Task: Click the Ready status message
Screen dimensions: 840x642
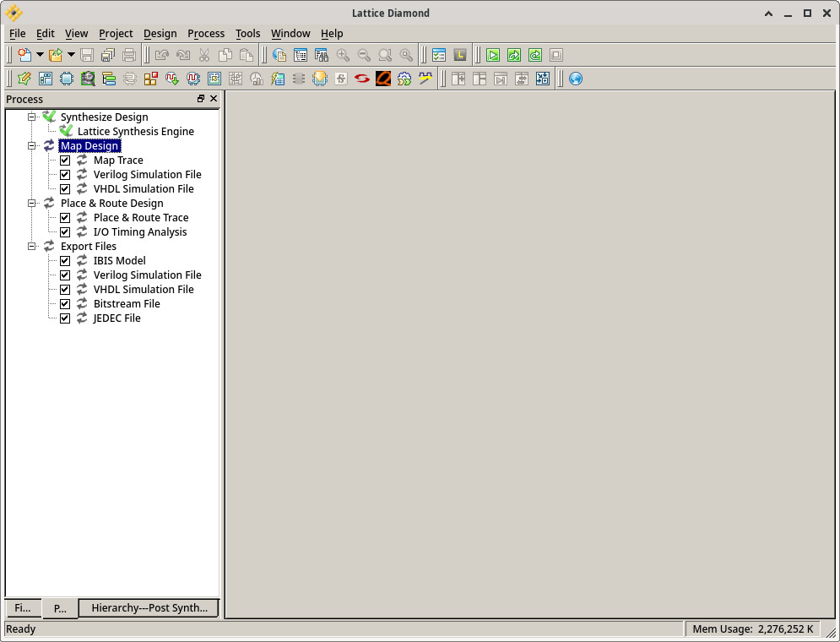Action: pos(20,629)
